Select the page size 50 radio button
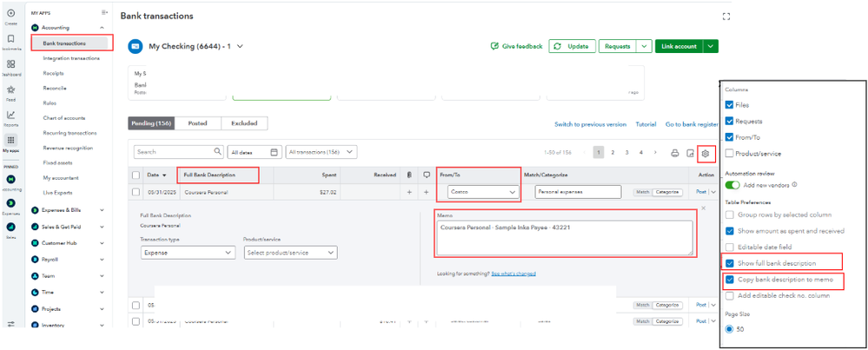This screenshot has width=868, height=350. tap(729, 329)
